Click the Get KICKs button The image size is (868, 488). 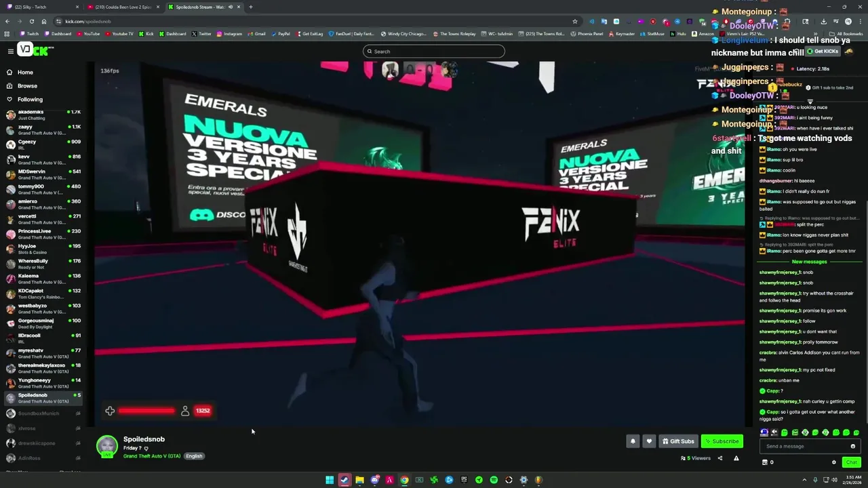[823, 52]
